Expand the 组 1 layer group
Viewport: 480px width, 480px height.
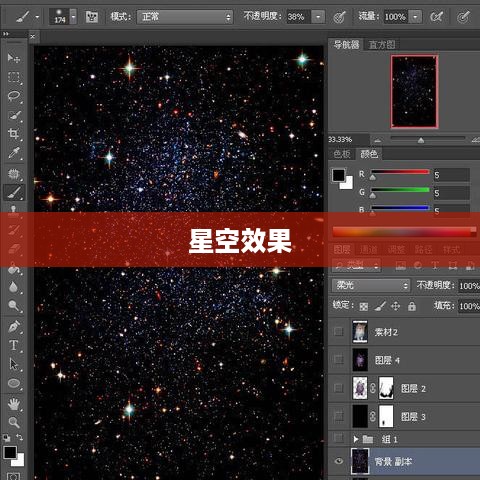(356, 439)
